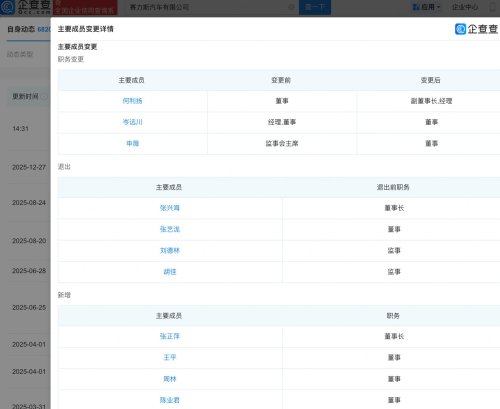Click the 变更前 column header
500x409 pixels.
(x=281, y=80)
